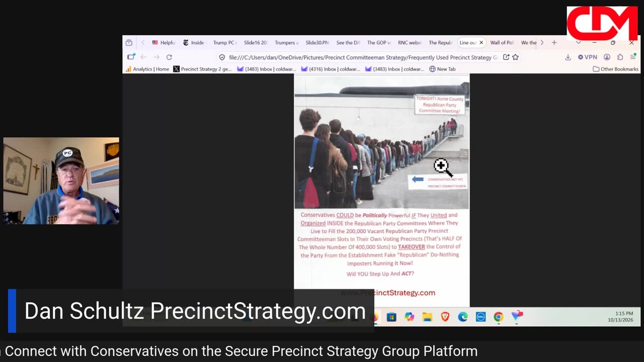Go forward with the browser forward arrow
Viewport: 644px width, 362px height.
pyautogui.click(x=156, y=57)
